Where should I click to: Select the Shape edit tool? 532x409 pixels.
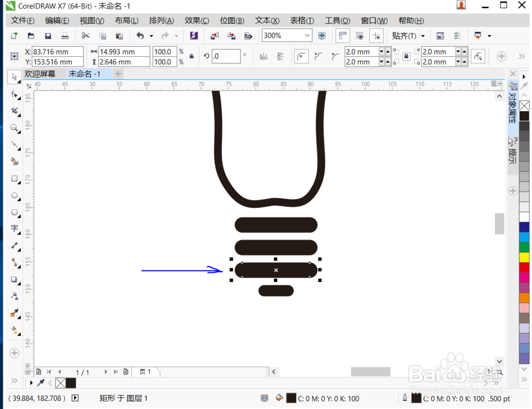click(x=14, y=94)
